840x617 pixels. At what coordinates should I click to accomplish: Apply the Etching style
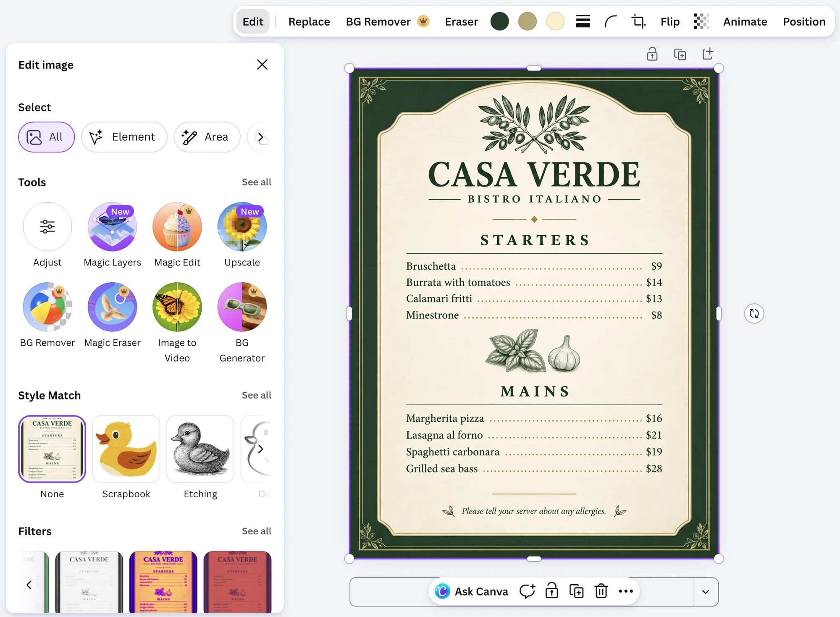[200, 449]
